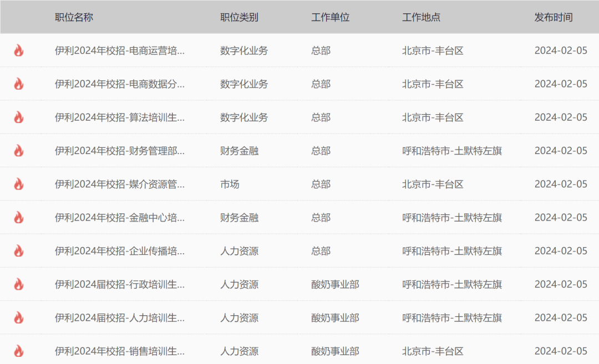The height and width of the screenshot is (364, 599).
Task: Click 北京市-丰台区 in the 媒介资源管 row
Action: tap(433, 184)
